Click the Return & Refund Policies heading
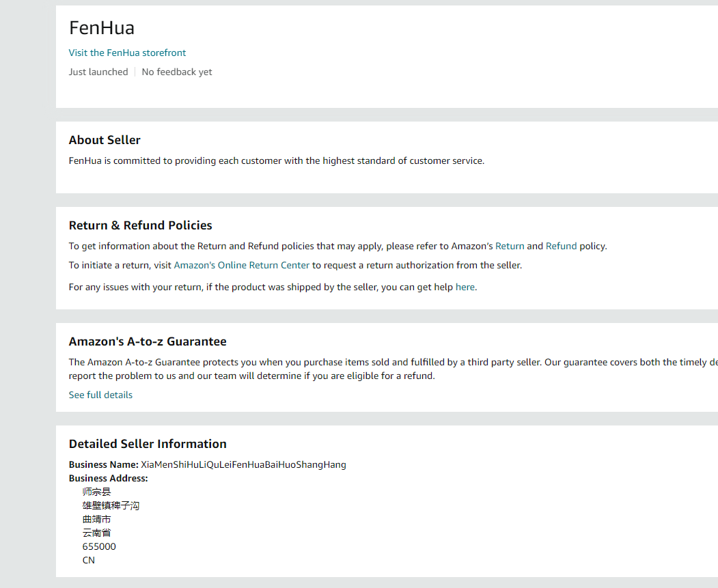Image resolution: width=718 pixels, height=588 pixels. pos(140,225)
